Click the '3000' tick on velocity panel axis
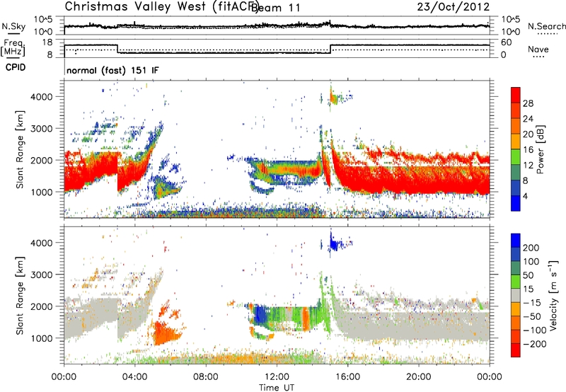The width and height of the screenshot is (566, 392). click(41, 275)
